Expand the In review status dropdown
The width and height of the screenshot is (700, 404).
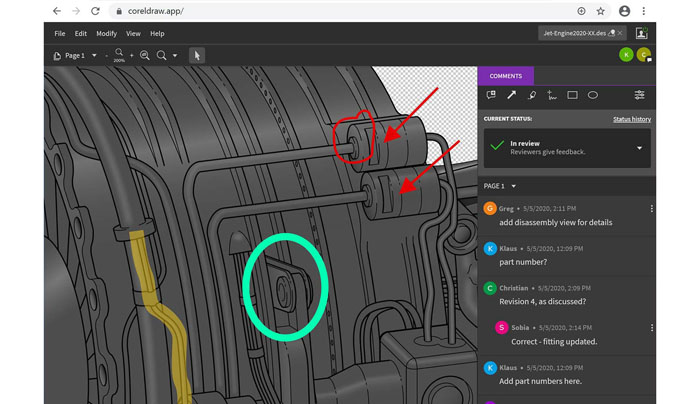[x=639, y=148]
